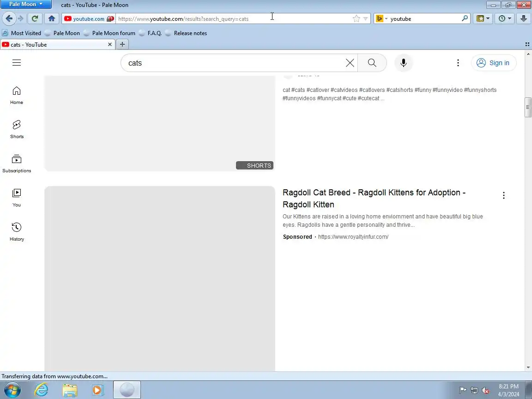
Task: Go back using browser back arrow
Action: (x=9, y=18)
